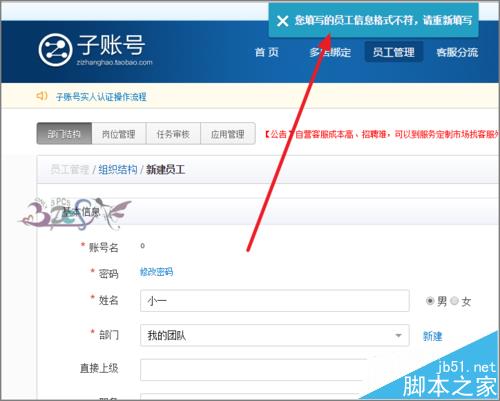Close the employee info format error notification

click(x=282, y=21)
